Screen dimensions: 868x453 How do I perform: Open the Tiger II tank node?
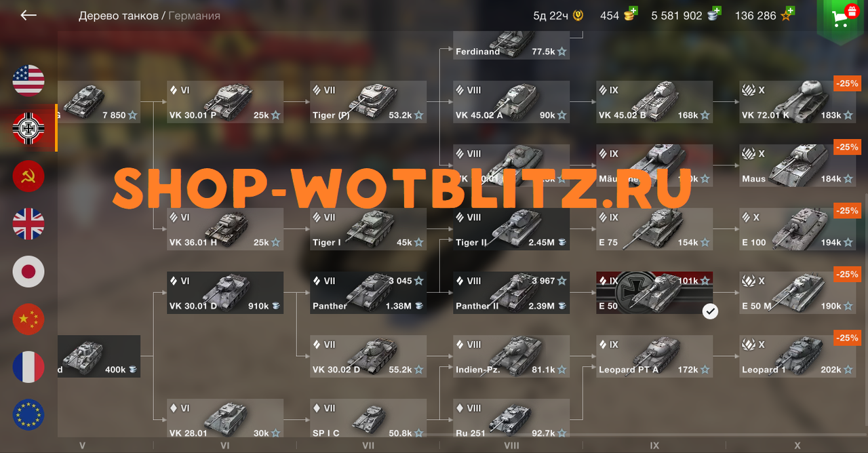(511, 229)
